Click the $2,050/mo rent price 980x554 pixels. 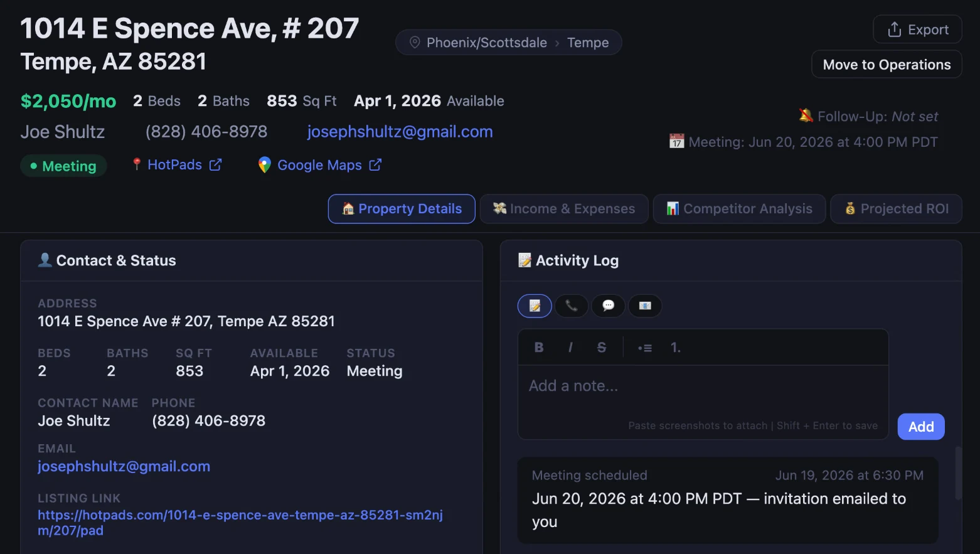pos(68,101)
